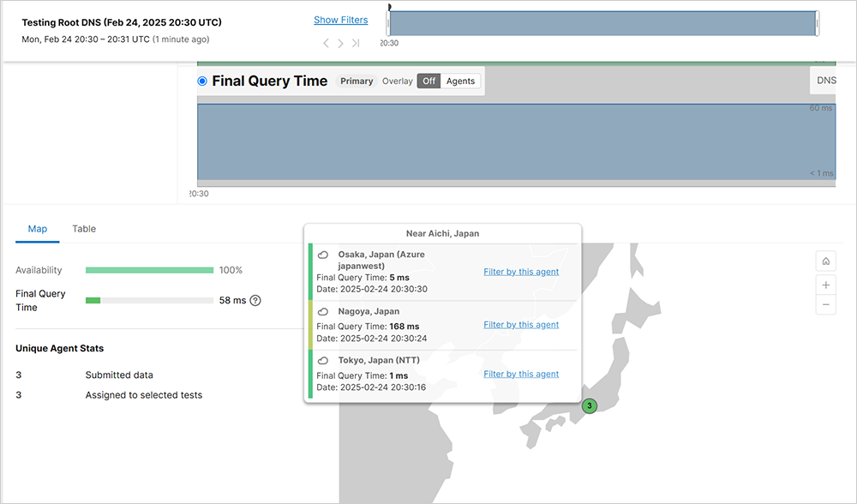Go to the next time interval

point(340,43)
